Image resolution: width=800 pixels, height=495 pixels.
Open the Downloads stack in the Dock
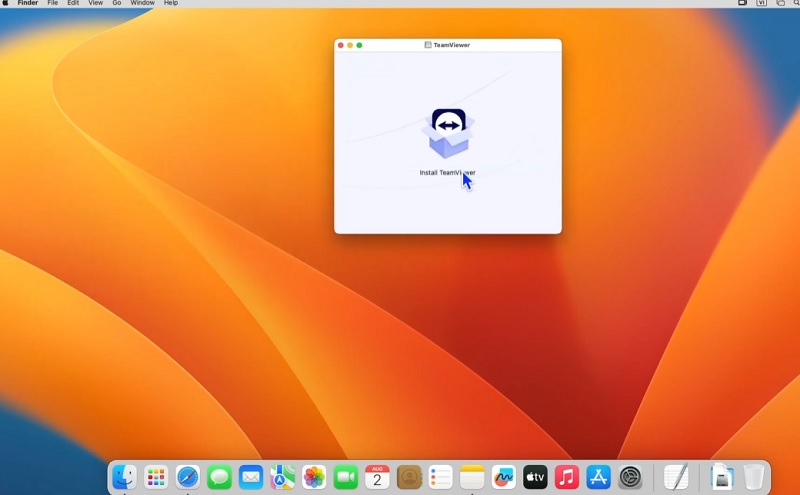tap(722, 477)
